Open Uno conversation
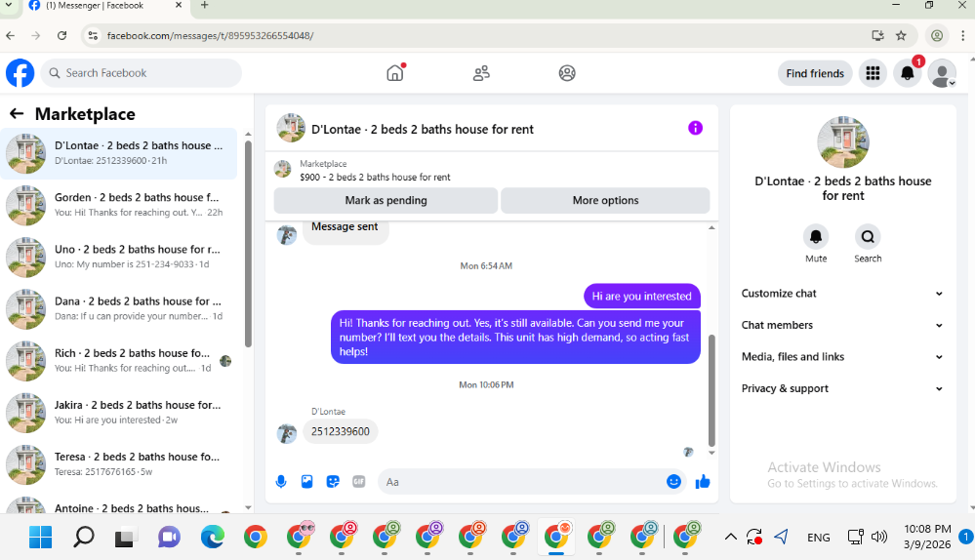 point(119,257)
